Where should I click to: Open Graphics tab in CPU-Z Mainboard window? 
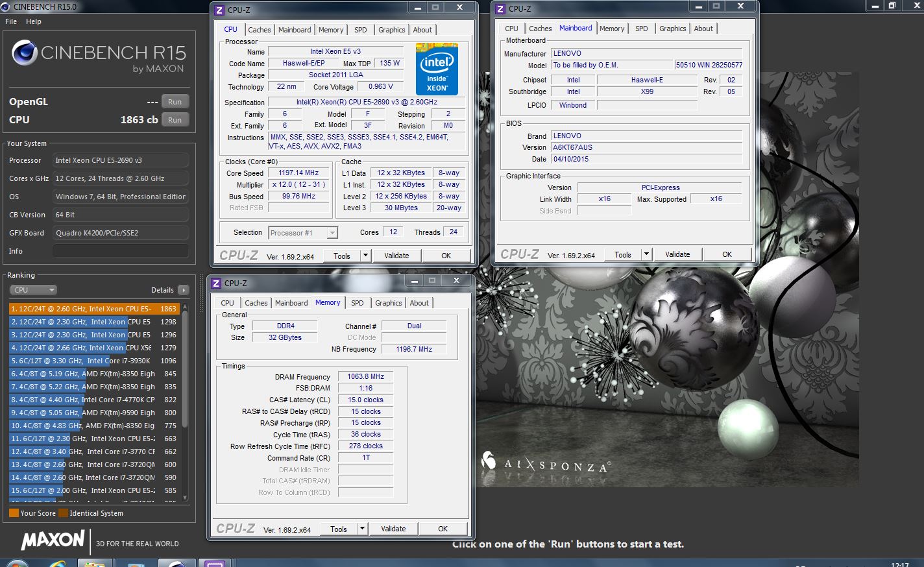point(672,29)
